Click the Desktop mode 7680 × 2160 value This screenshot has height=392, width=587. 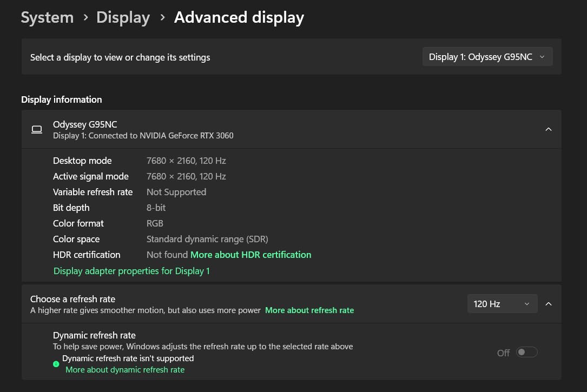186,161
